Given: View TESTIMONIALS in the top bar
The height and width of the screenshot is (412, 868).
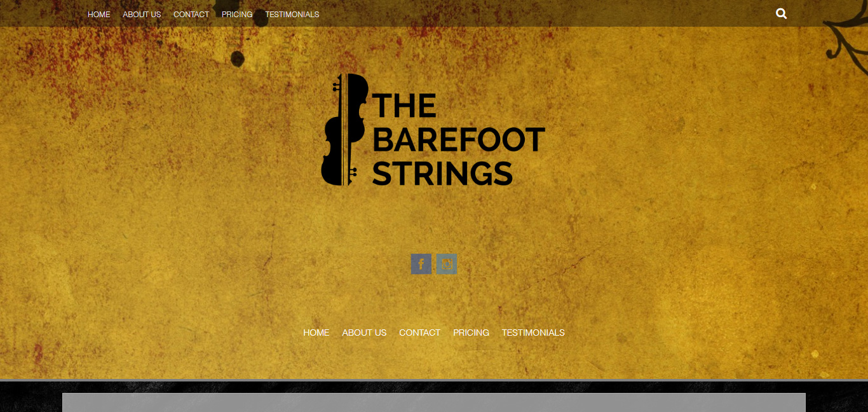Looking at the screenshot, I should (292, 14).
